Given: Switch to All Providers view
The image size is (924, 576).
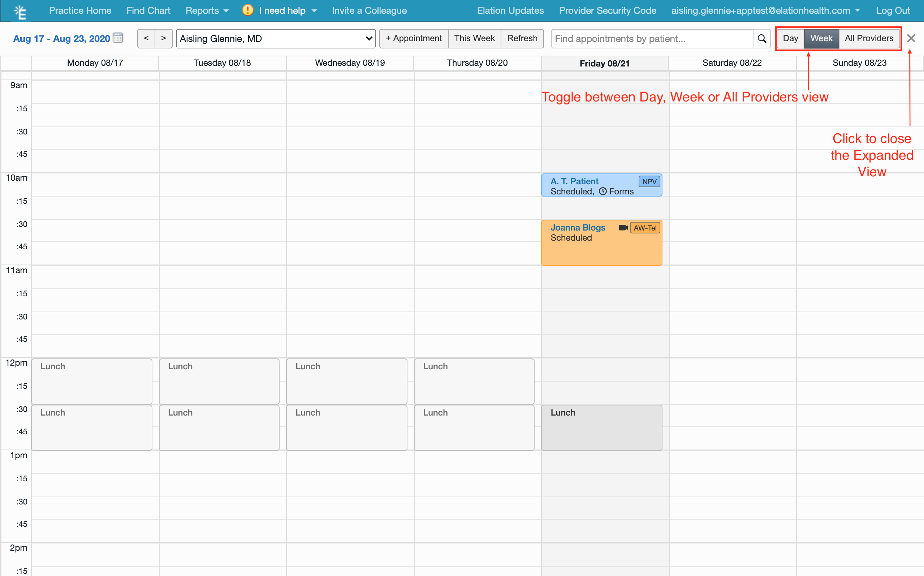Looking at the screenshot, I should point(869,38).
